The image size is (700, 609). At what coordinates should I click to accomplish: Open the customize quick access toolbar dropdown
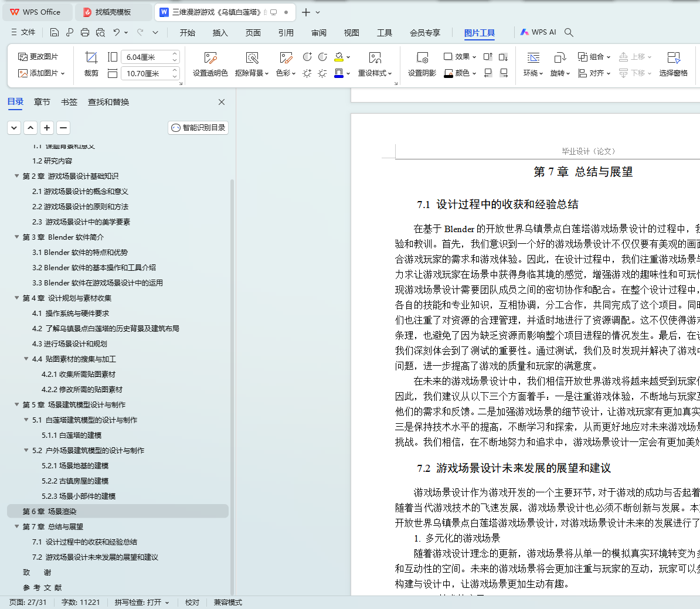[x=155, y=32]
